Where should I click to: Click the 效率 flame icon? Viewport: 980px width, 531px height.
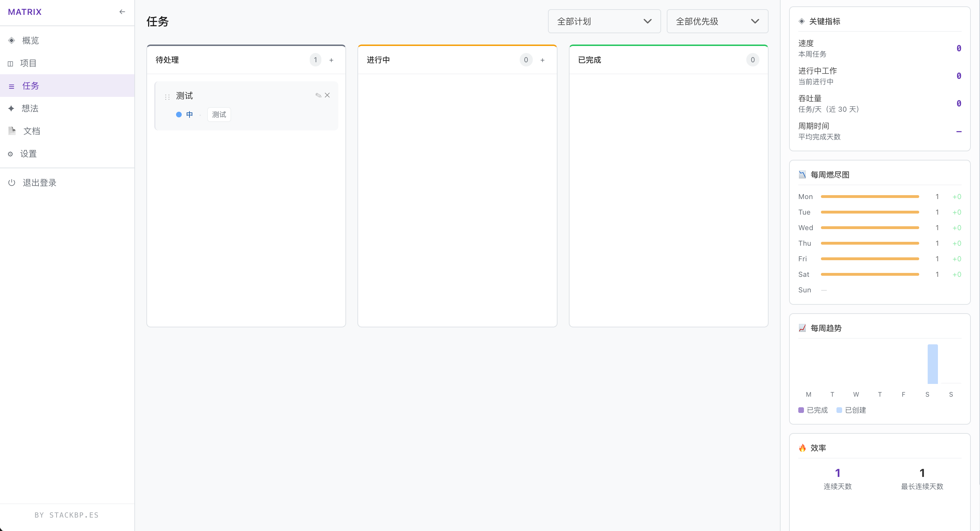[802, 448]
